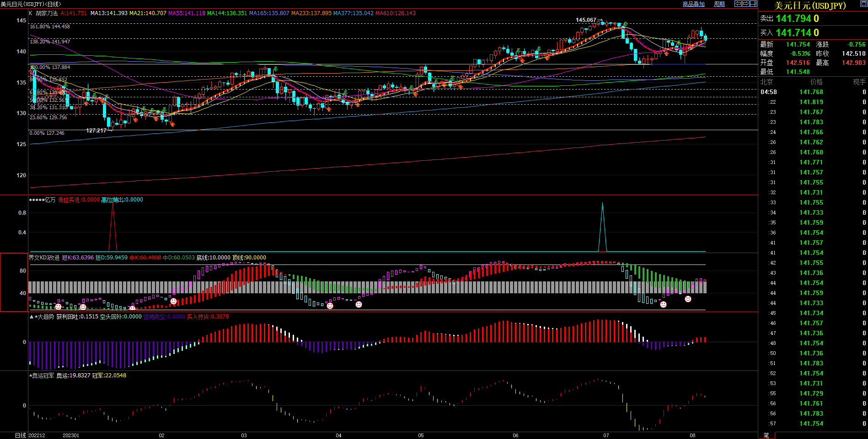Click the triangle icon before 大趋势

click(32, 317)
